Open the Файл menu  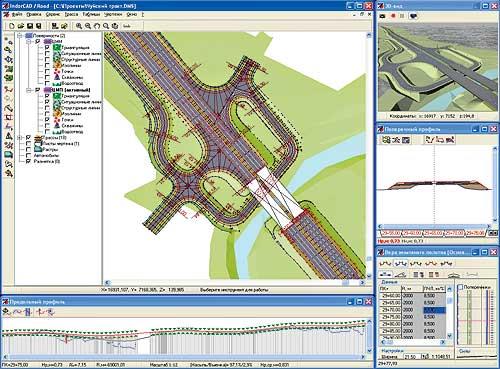17,15
